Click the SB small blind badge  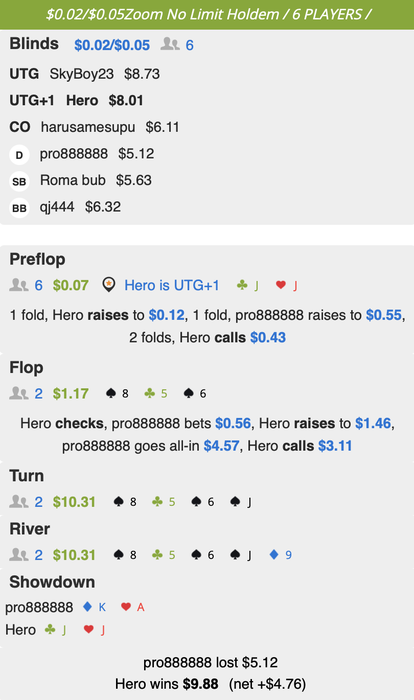(19, 181)
